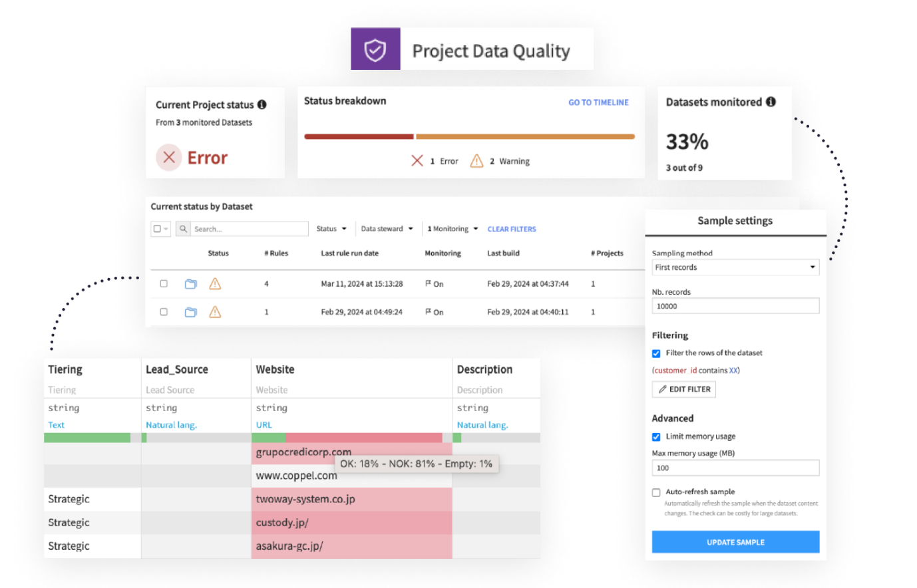Click the Website column quality bar
Viewport: 917px width, 588px height.
351,438
